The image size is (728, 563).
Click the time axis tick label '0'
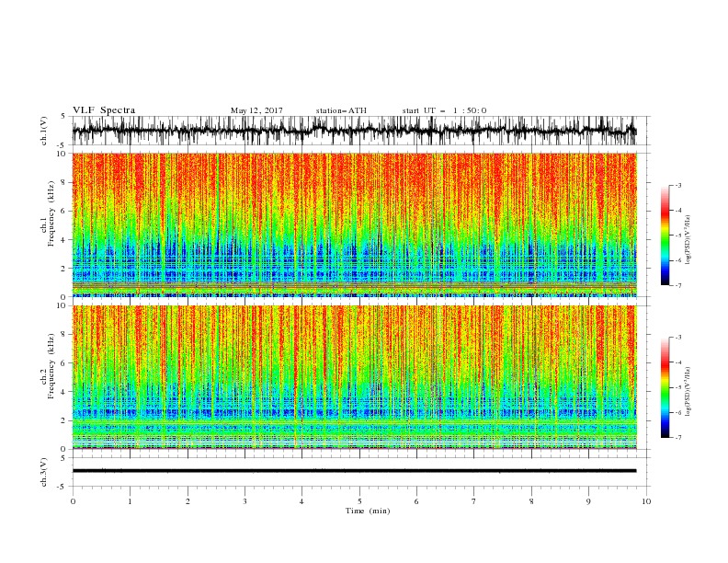point(73,501)
